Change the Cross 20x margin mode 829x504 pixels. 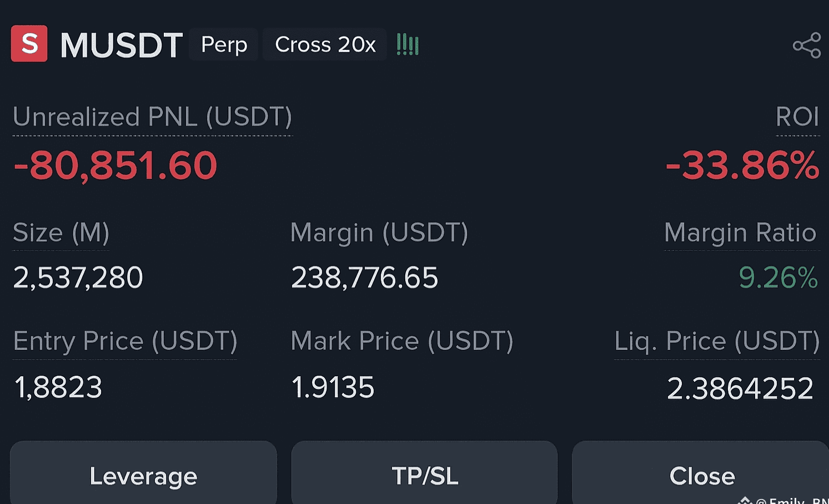pyautogui.click(x=325, y=44)
